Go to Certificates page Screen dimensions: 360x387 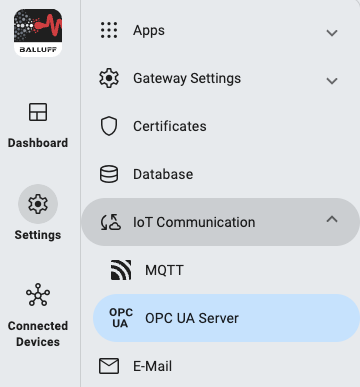220,126
